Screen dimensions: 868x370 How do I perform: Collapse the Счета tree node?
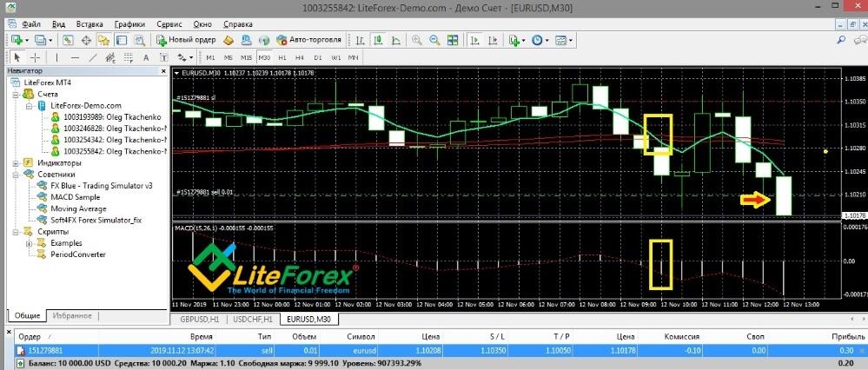tap(15, 94)
